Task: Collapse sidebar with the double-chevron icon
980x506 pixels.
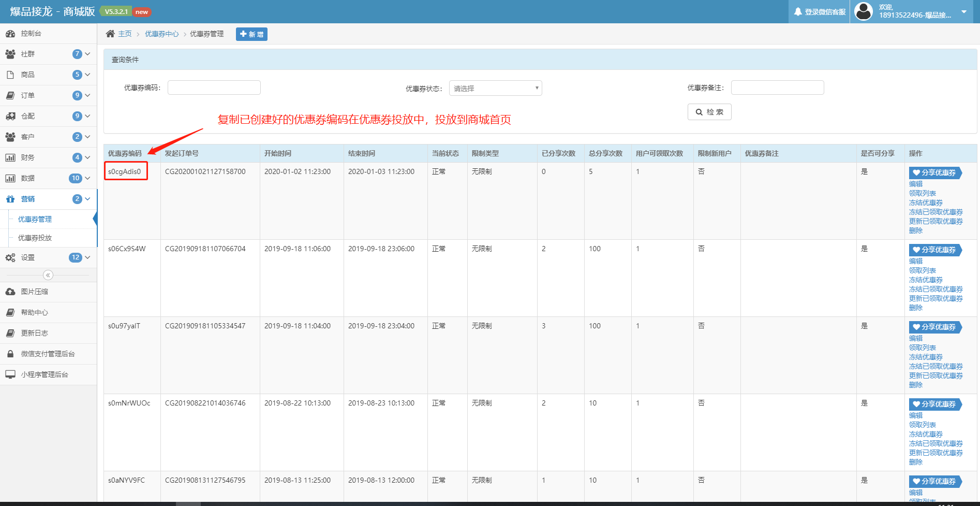Action: pos(48,275)
